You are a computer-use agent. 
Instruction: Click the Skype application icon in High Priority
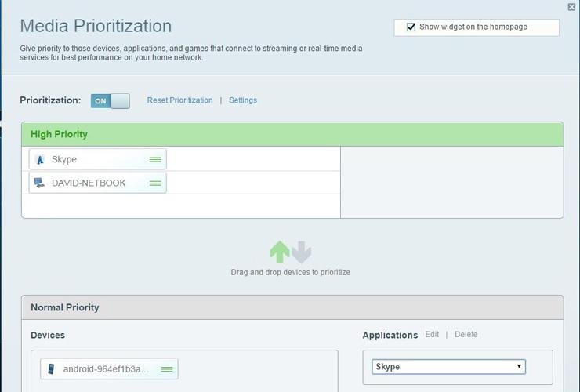tap(40, 159)
